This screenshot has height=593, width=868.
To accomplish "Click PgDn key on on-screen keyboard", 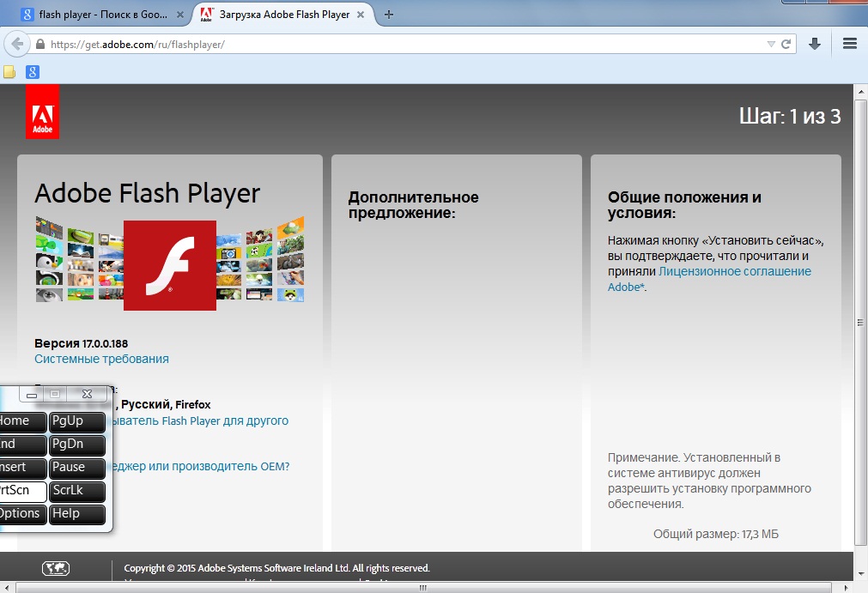I will tap(77, 445).
